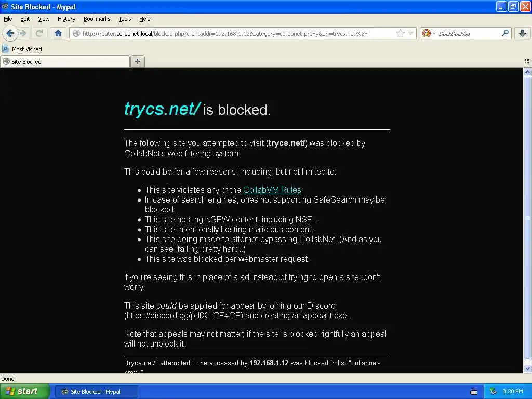Open the History menu
The image size is (532, 399).
click(66, 19)
